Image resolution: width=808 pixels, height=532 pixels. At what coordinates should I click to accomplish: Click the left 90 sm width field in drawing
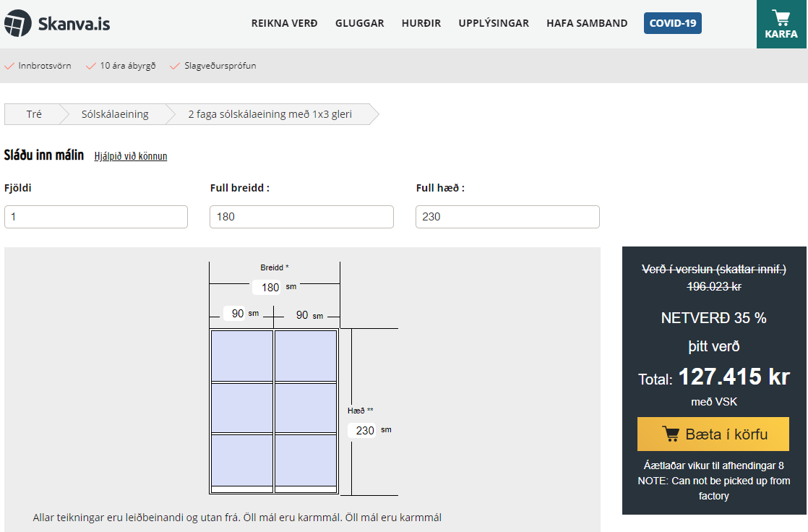pos(238,314)
